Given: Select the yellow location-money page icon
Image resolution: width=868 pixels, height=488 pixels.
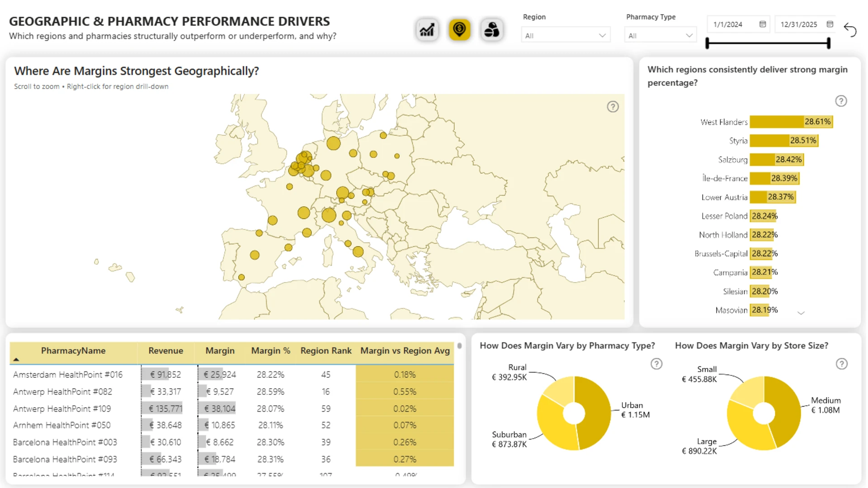Looking at the screenshot, I should 459,30.
